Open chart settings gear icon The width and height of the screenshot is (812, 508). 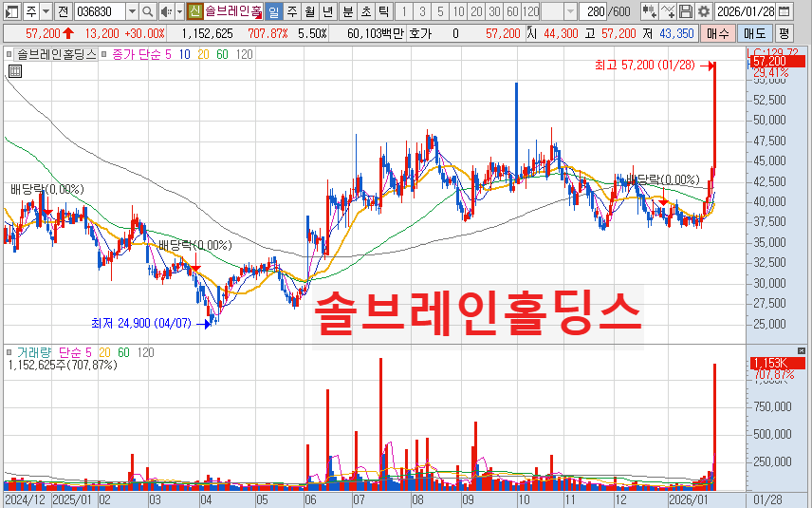point(703,11)
